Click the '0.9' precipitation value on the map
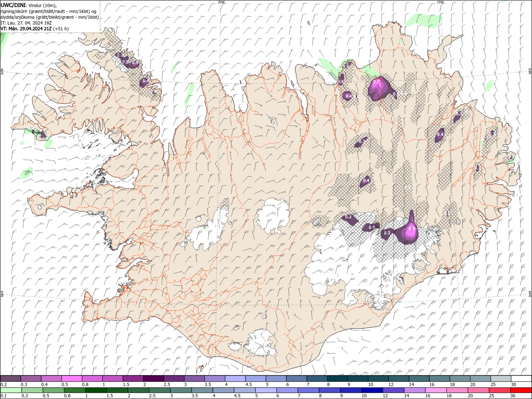The height and width of the screenshot is (399, 532). click(412, 229)
